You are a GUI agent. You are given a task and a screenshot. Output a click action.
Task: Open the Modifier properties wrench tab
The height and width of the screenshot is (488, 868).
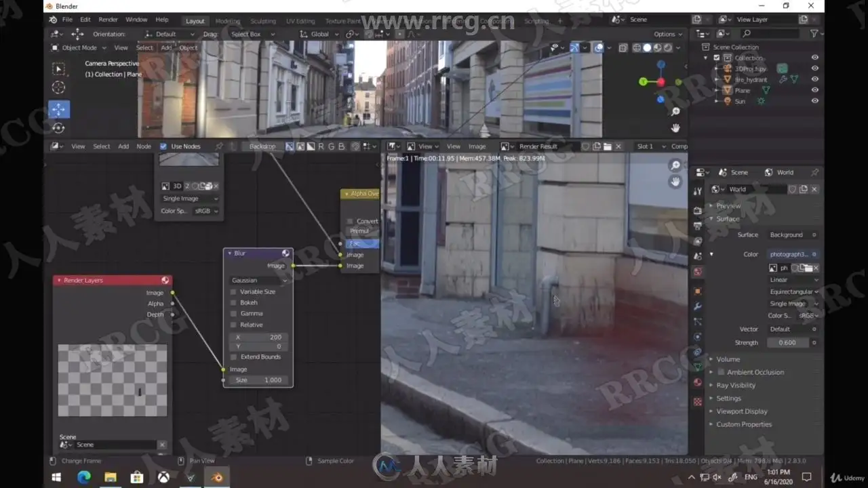[x=698, y=306]
